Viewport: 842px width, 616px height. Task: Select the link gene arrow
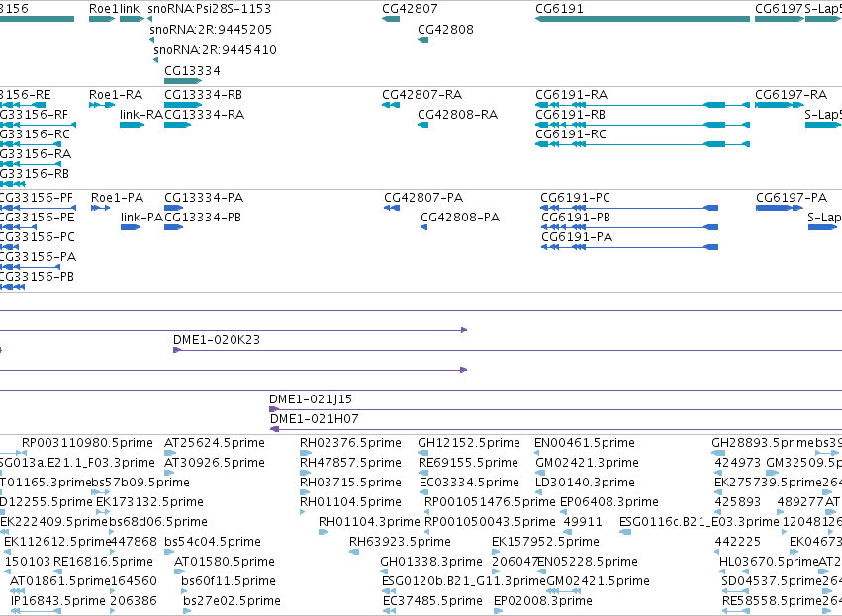[x=133, y=19]
